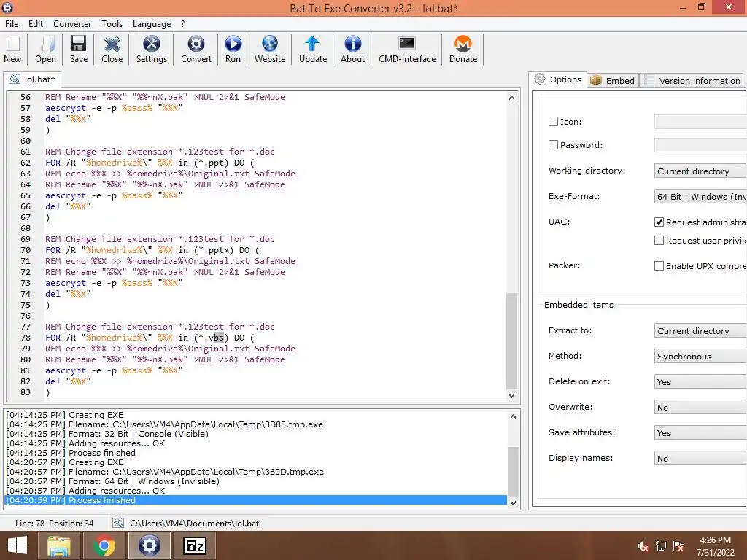Screen dimensions: 747x560
Task: Switch to Version information tab
Action: [x=693, y=80]
